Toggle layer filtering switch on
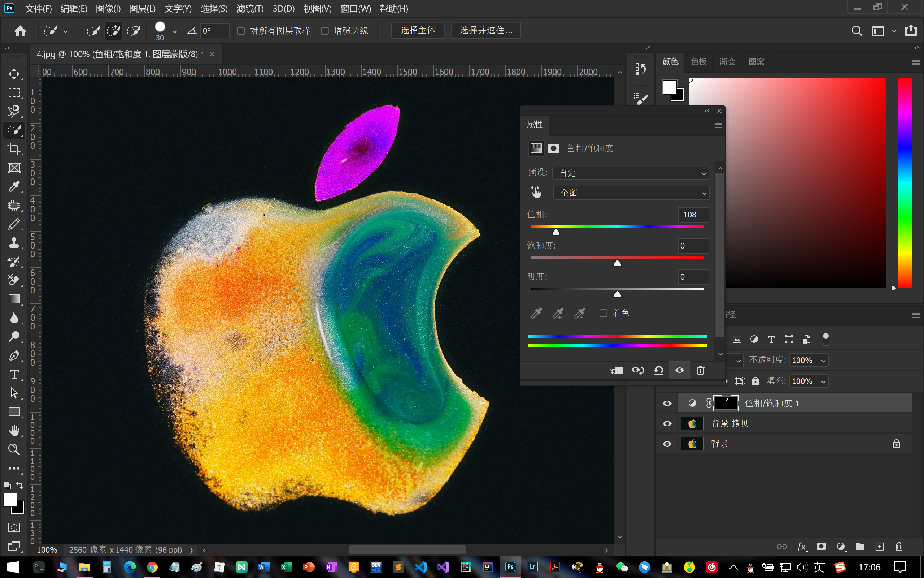 tap(825, 339)
